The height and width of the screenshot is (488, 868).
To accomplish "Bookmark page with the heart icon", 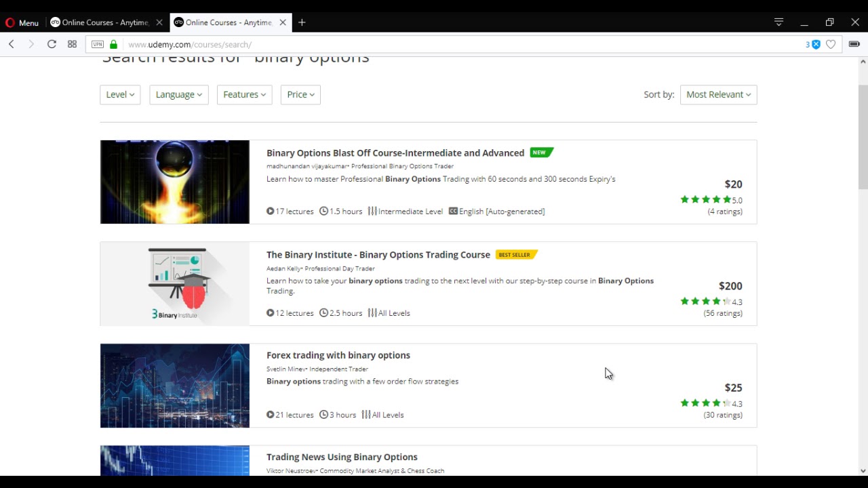I will (831, 44).
